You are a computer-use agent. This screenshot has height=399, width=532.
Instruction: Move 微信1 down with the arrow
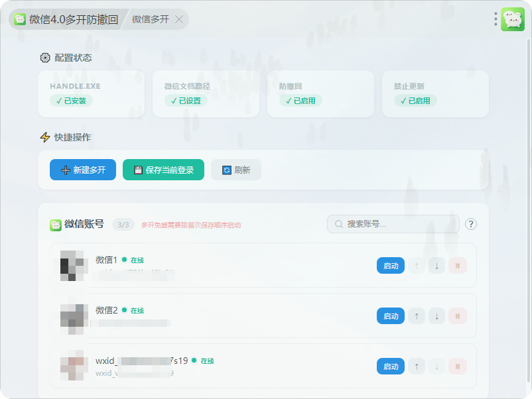point(436,265)
